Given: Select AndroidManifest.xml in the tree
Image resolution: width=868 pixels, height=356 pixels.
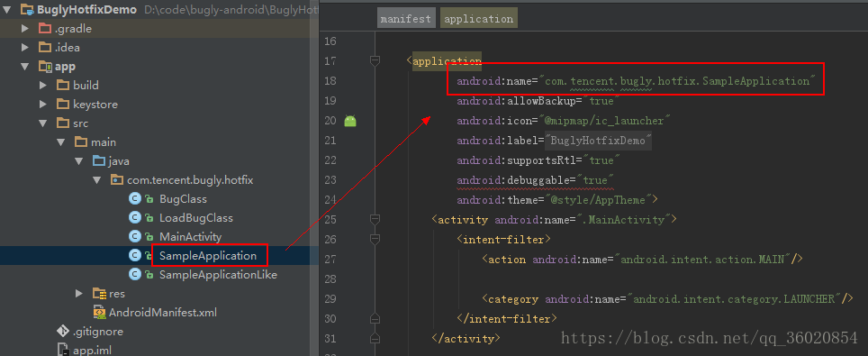Looking at the screenshot, I should pos(163,312).
